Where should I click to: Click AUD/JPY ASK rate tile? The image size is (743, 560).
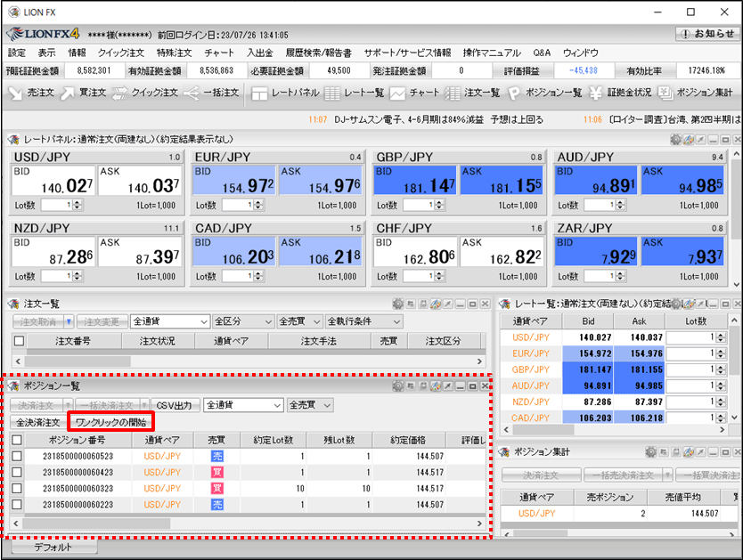click(682, 181)
